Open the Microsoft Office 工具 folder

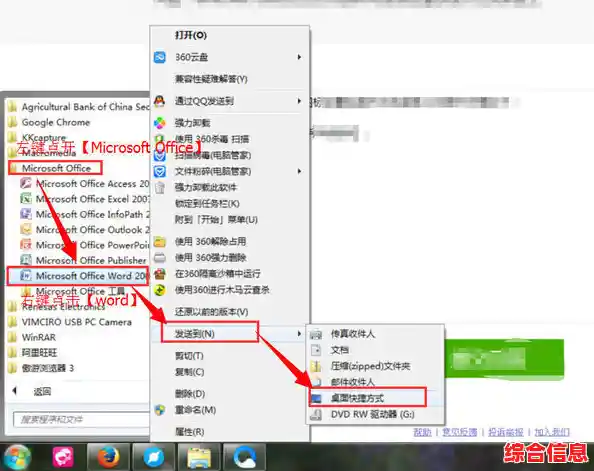pyautogui.click(x=73, y=291)
